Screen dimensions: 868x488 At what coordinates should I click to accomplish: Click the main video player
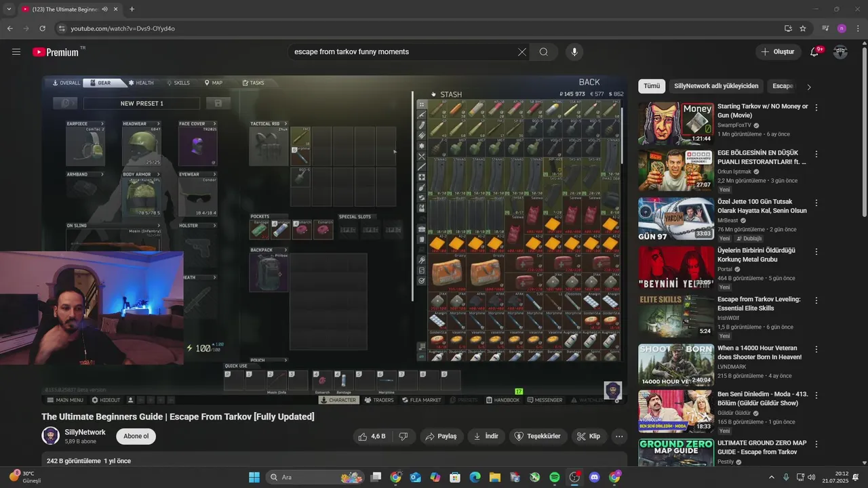pyautogui.click(x=334, y=241)
